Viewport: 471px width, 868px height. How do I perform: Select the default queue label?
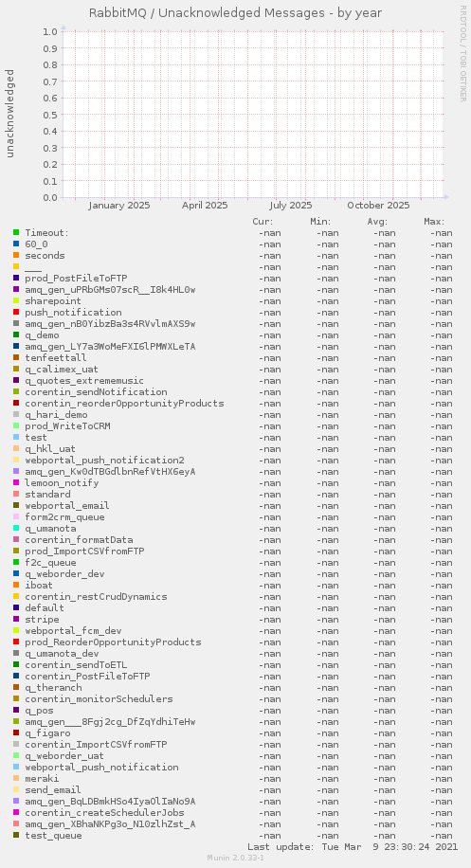click(45, 607)
